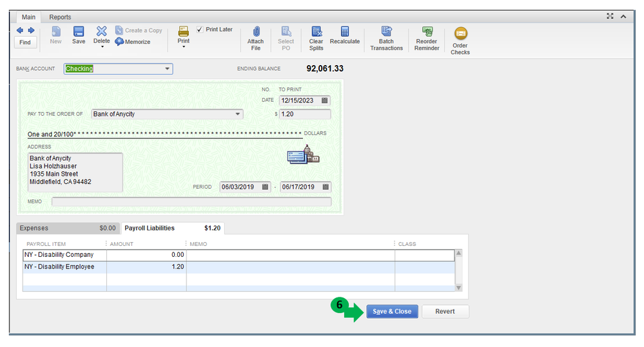
Task: Recalculate the check amount
Action: point(345,35)
